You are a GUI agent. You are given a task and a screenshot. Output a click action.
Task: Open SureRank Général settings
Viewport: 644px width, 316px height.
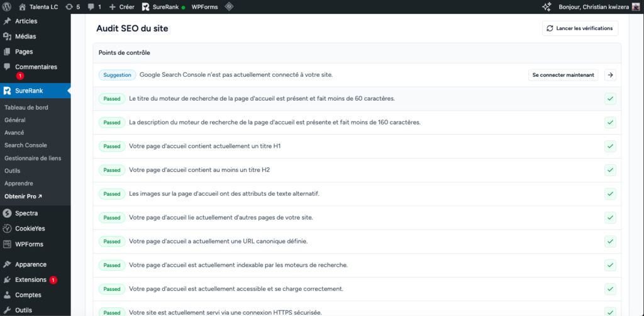tap(15, 120)
